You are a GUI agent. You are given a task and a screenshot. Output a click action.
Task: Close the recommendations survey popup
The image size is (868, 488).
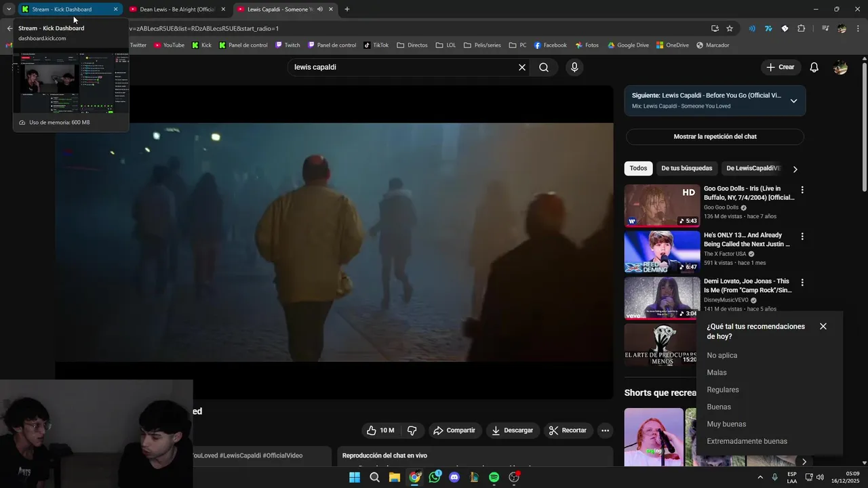pos(823,326)
